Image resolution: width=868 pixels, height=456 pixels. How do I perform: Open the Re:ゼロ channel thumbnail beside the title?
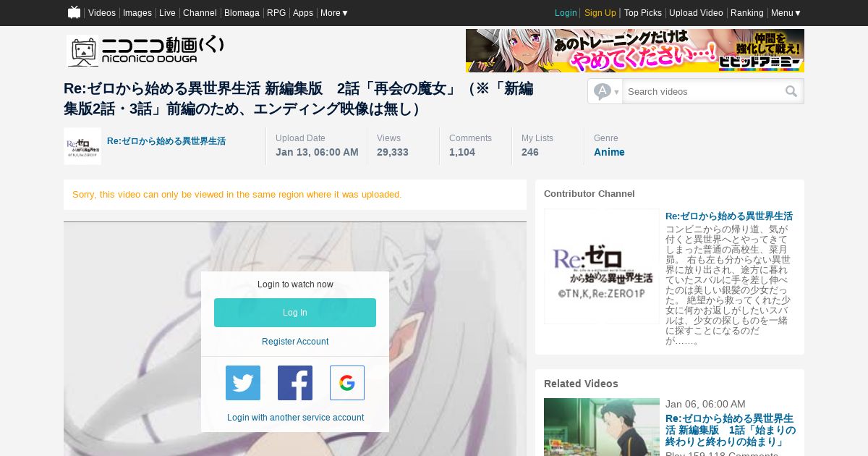[x=82, y=146]
